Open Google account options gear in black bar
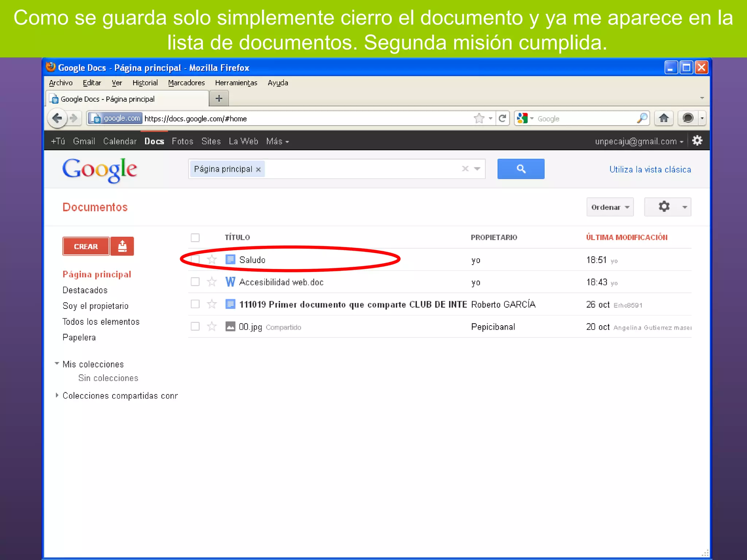This screenshot has height=560, width=747. coord(697,141)
